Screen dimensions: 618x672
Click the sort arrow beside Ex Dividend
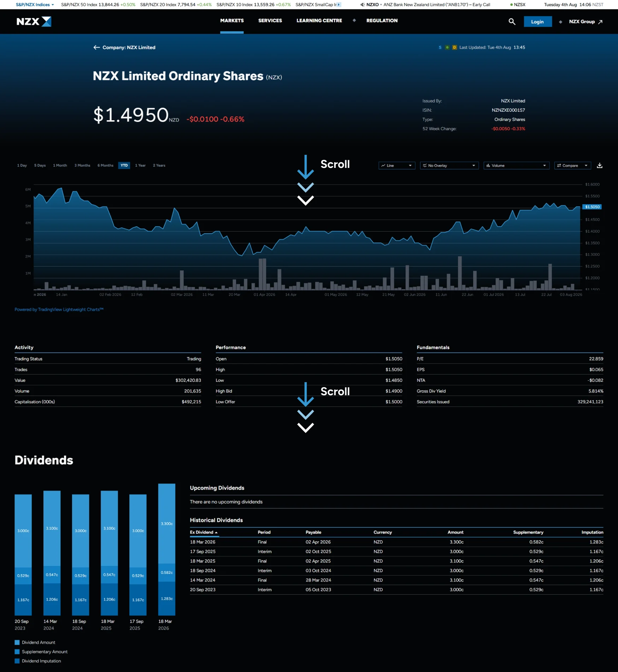216,532
